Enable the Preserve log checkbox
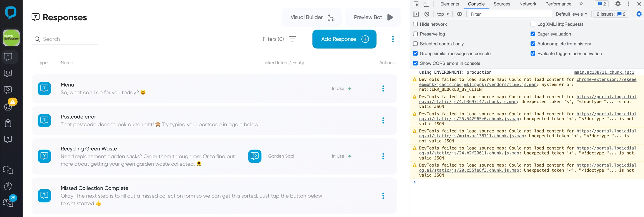 point(415,34)
